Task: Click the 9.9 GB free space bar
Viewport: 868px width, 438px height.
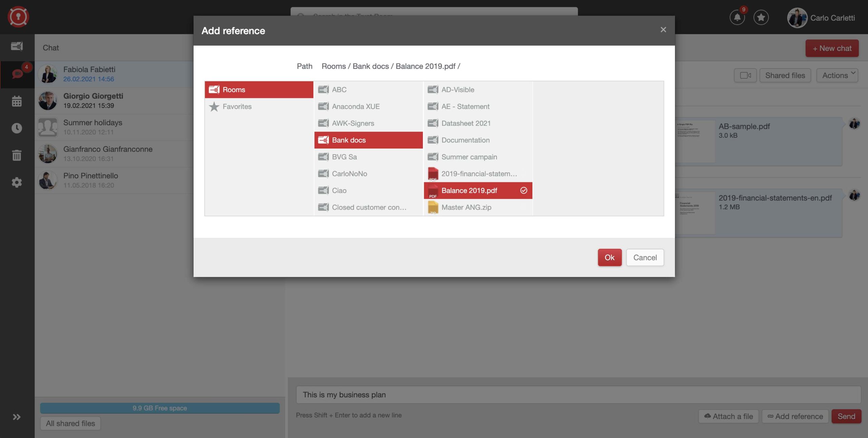Action: (x=160, y=408)
